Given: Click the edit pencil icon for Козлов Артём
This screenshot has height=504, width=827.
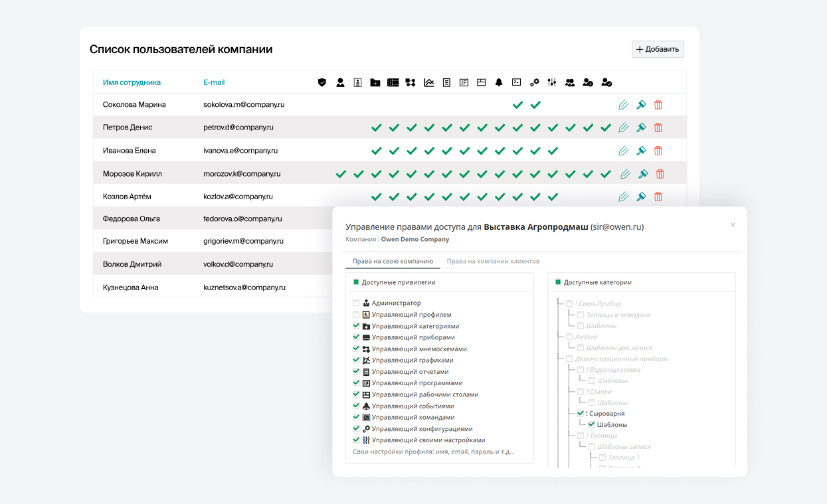Looking at the screenshot, I should point(623,197).
